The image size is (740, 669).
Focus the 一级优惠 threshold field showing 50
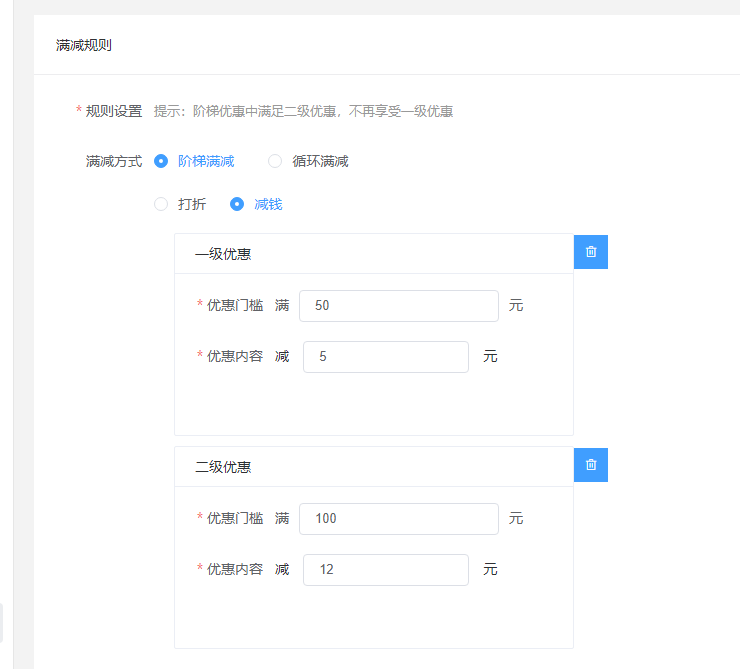coord(399,306)
